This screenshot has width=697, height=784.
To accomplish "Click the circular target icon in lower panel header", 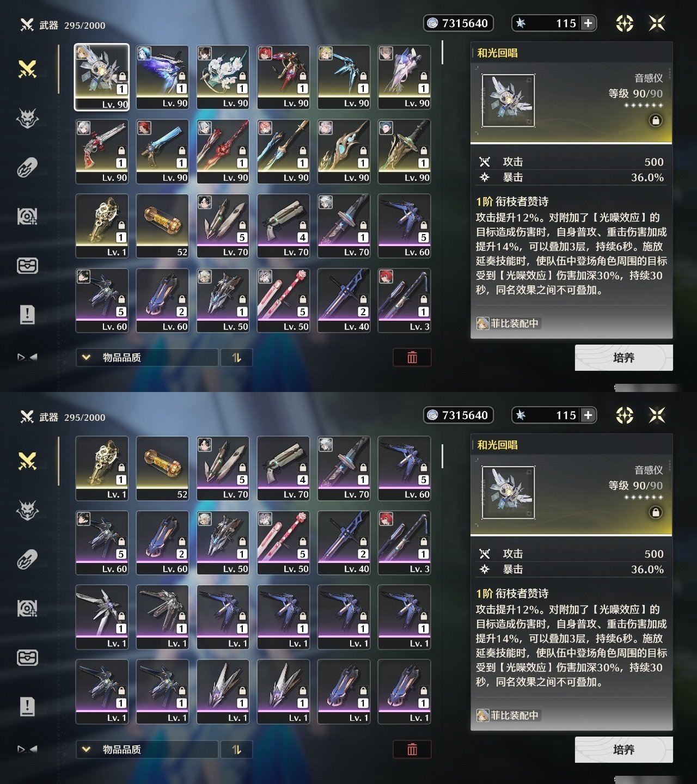I will pyautogui.click(x=625, y=415).
